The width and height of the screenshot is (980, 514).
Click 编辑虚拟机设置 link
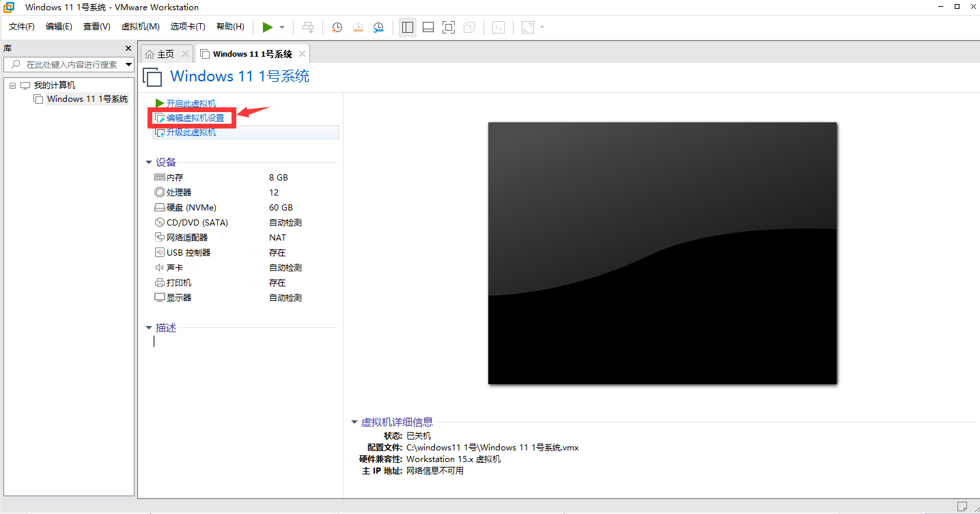(x=195, y=118)
